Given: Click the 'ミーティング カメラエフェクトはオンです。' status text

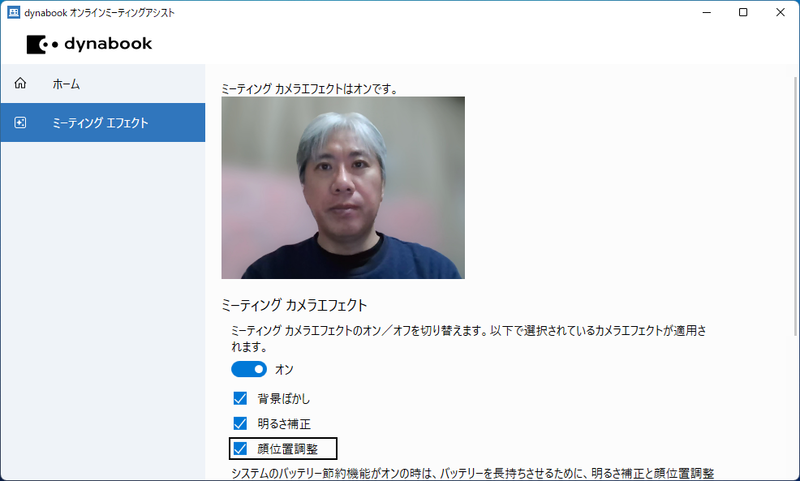Looking at the screenshot, I should coord(310,89).
